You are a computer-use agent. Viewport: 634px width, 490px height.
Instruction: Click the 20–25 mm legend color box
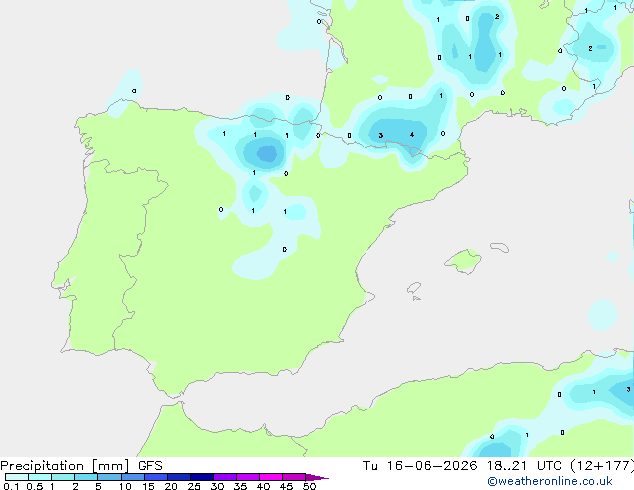[x=178, y=477]
